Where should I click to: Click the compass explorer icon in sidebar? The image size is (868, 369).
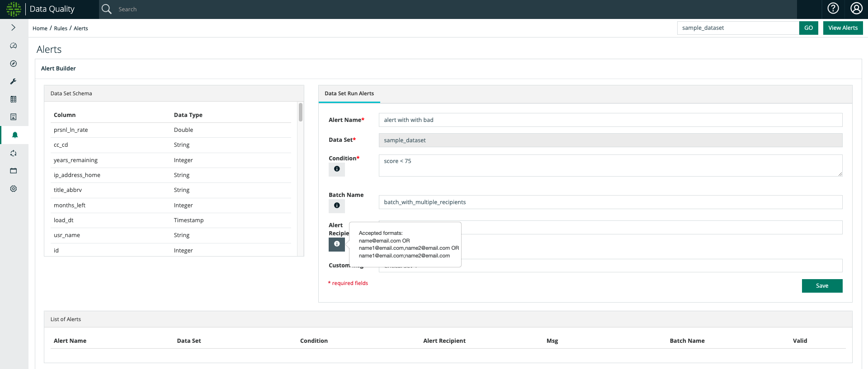point(14,64)
